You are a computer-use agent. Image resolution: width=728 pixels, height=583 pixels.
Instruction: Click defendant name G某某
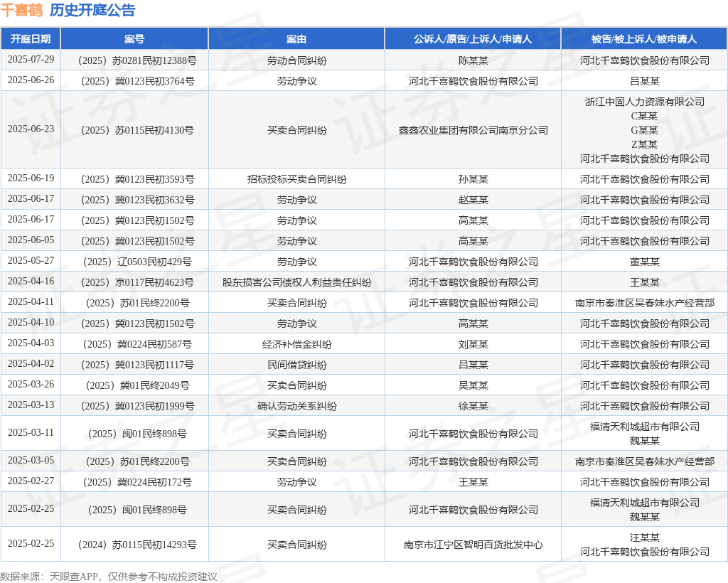coord(644,130)
